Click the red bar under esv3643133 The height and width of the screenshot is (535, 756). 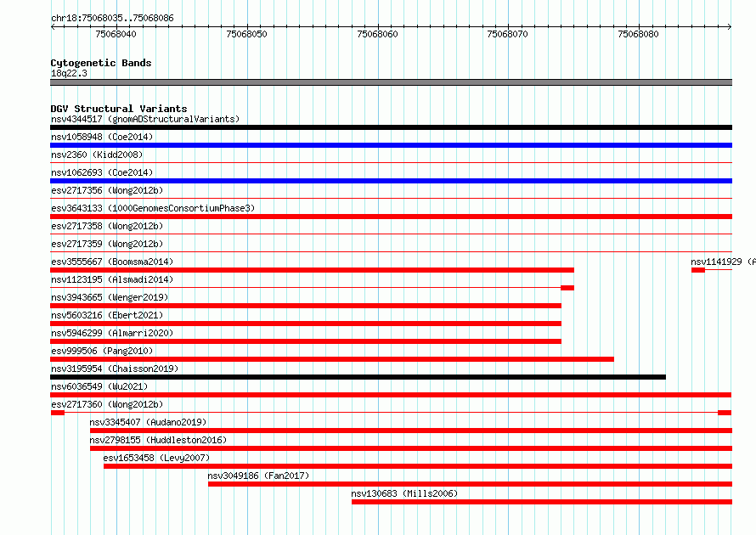(391, 217)
